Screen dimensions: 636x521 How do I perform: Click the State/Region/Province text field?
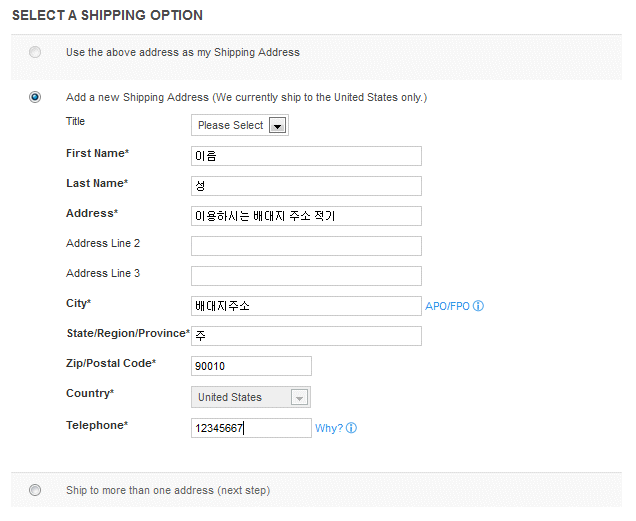(x=306, y=336)
